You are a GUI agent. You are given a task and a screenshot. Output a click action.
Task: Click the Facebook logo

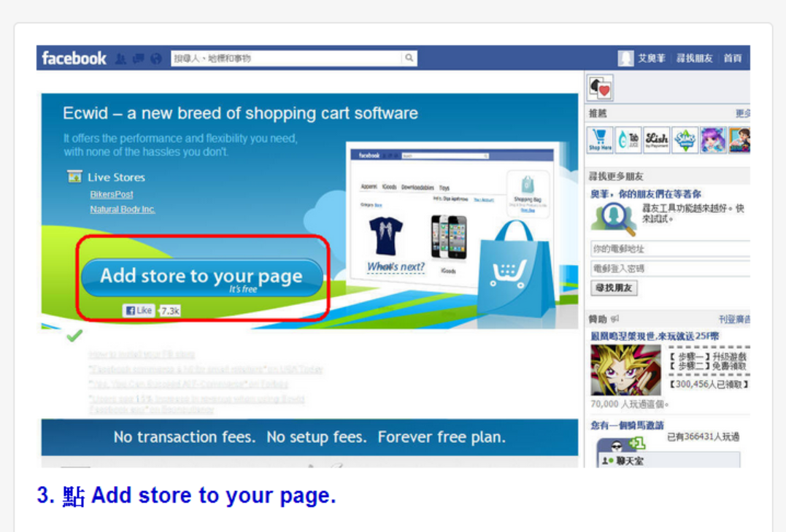pyautogui.click(x=74, y=58)
